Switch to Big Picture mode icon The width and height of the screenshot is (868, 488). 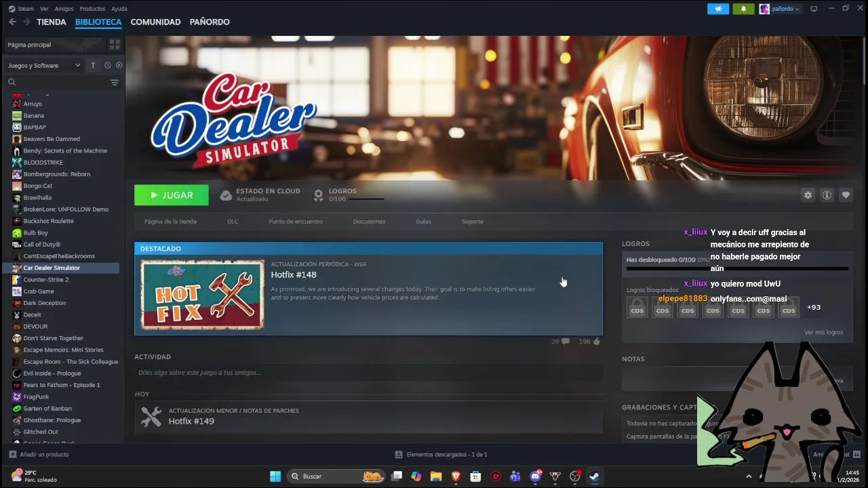click(814, 9)
